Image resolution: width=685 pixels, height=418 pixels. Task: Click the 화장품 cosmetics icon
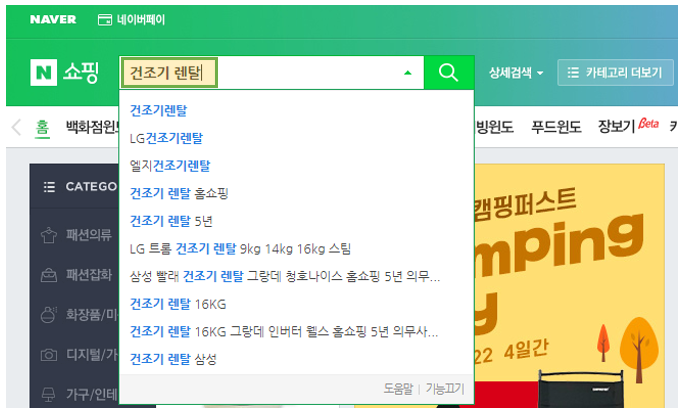coord(48,314)
